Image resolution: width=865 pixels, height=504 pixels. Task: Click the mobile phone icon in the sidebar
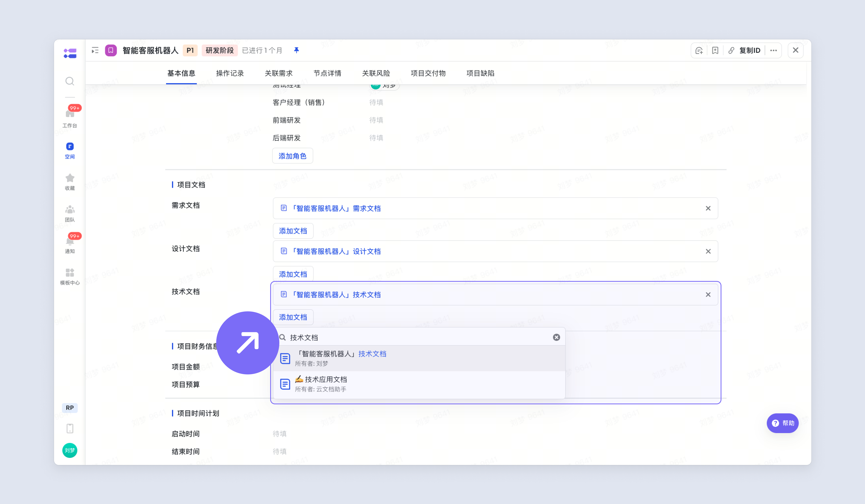70,428
